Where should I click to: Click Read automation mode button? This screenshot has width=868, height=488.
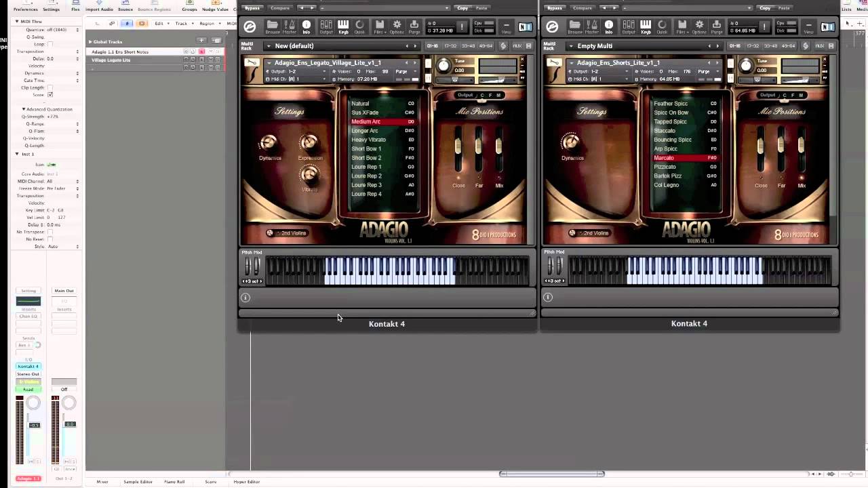[x=28, y=390]
